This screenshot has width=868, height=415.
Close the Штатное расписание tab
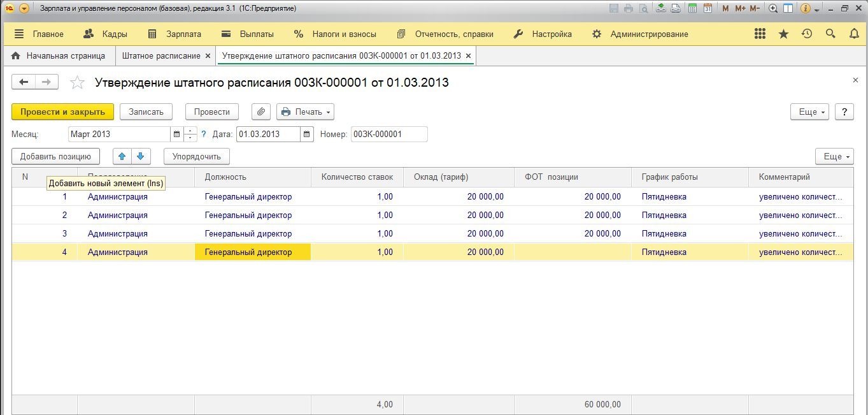pyautogui.click(x=207, y=55)
